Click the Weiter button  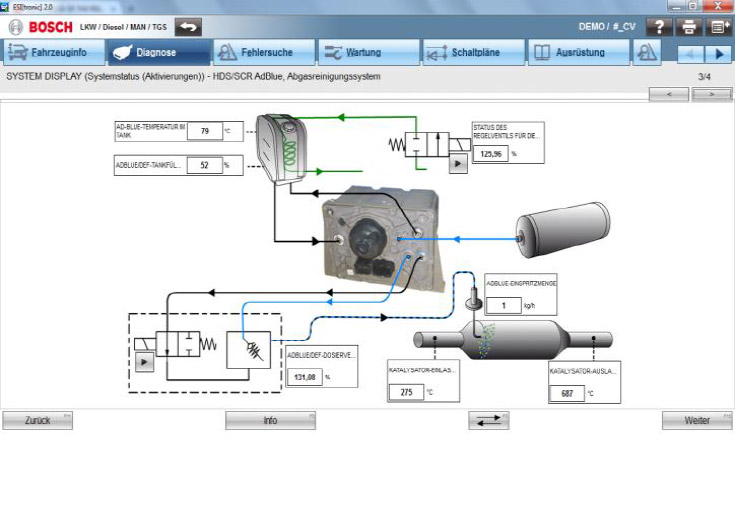(x=697, y=420)
